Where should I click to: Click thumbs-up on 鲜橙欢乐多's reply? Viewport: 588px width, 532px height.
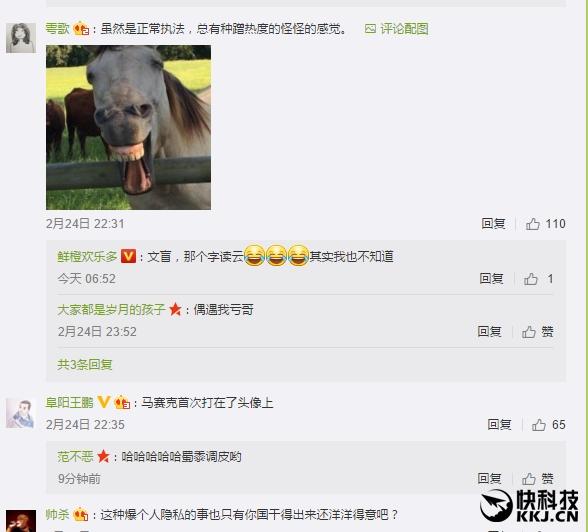click(531, 279)
